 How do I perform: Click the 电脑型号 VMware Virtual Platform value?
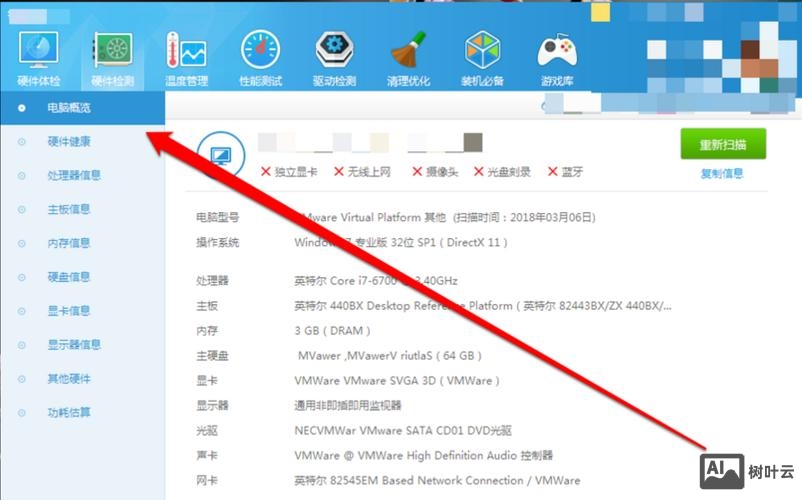[x=445, y=217]
